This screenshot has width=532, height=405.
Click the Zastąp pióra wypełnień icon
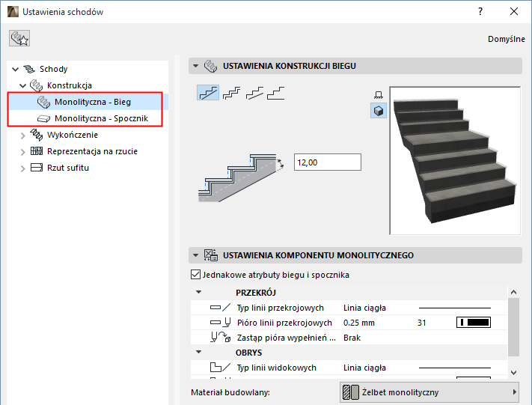tap(220, 338)
